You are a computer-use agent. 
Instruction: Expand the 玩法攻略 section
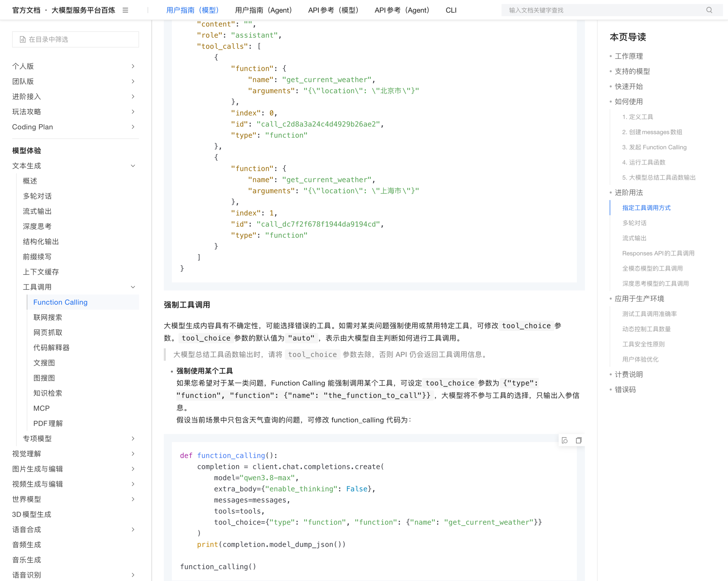tap(133, 112)
